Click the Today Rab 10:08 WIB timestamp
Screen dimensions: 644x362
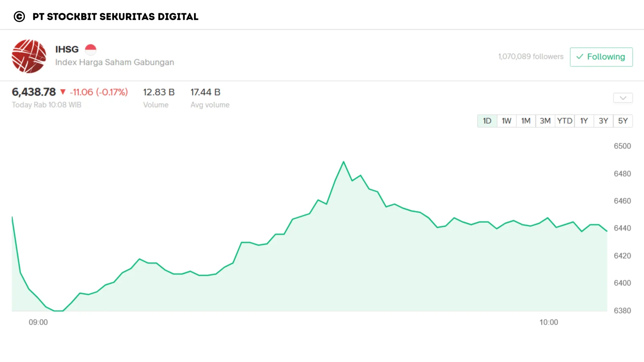coord(47,105)
